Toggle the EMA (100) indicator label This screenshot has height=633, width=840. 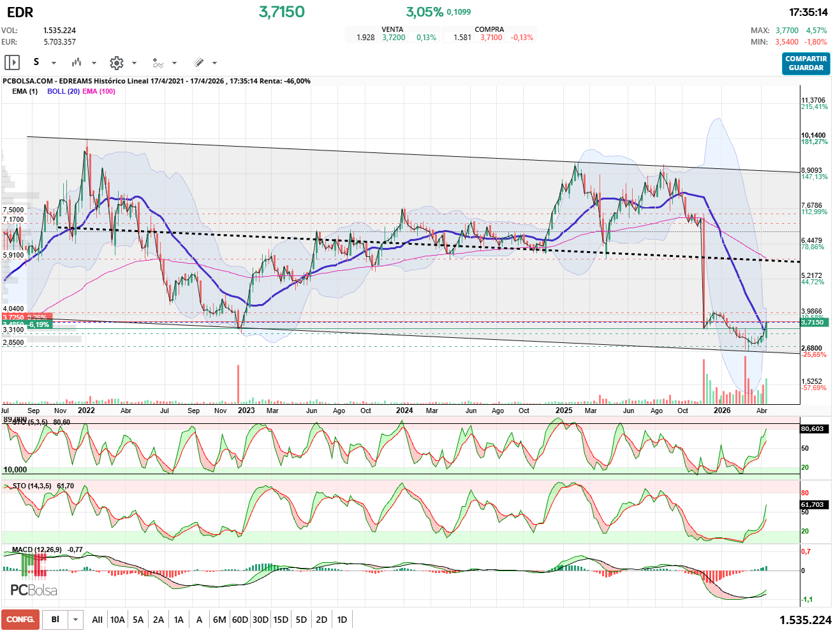pyautogui.click(x=99, y=91)
